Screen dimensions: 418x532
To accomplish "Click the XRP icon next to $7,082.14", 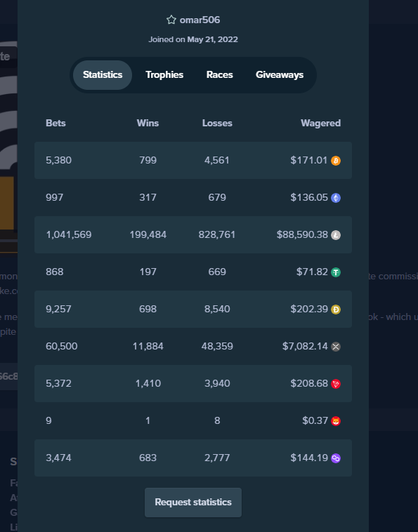I will tap(336, 347).
